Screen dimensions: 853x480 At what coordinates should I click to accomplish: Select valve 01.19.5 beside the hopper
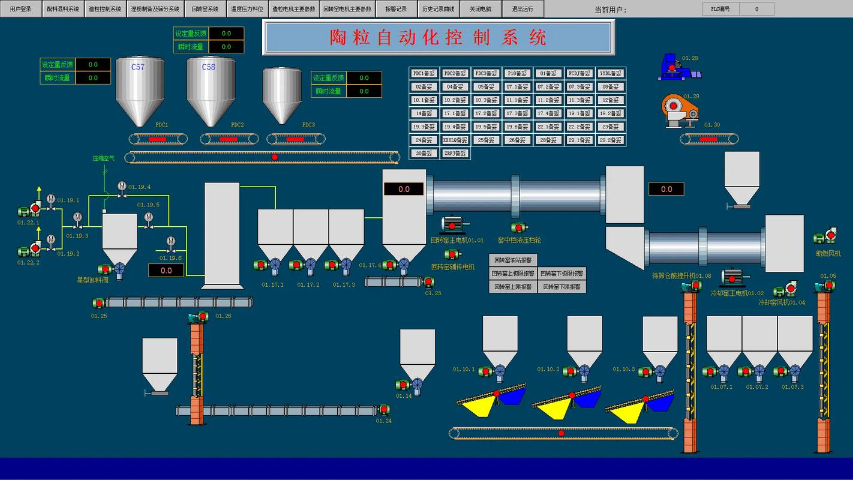(x=149, y=219)
